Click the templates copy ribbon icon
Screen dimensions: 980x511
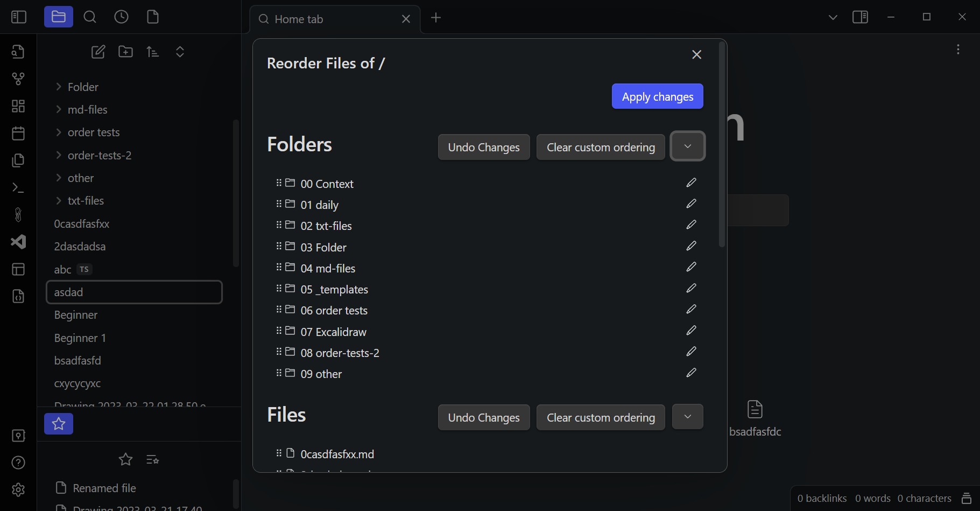18,160
